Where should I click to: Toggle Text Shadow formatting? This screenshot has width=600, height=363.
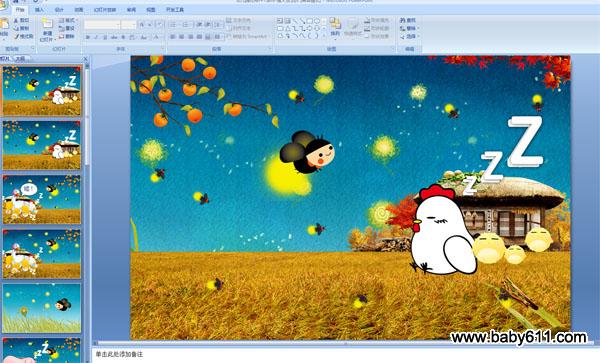123,37
